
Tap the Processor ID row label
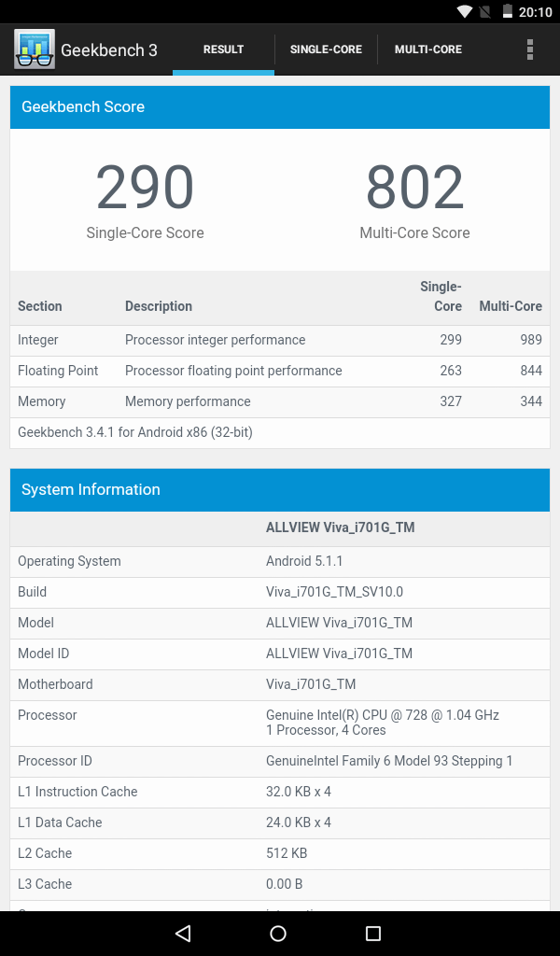point(55,761)
